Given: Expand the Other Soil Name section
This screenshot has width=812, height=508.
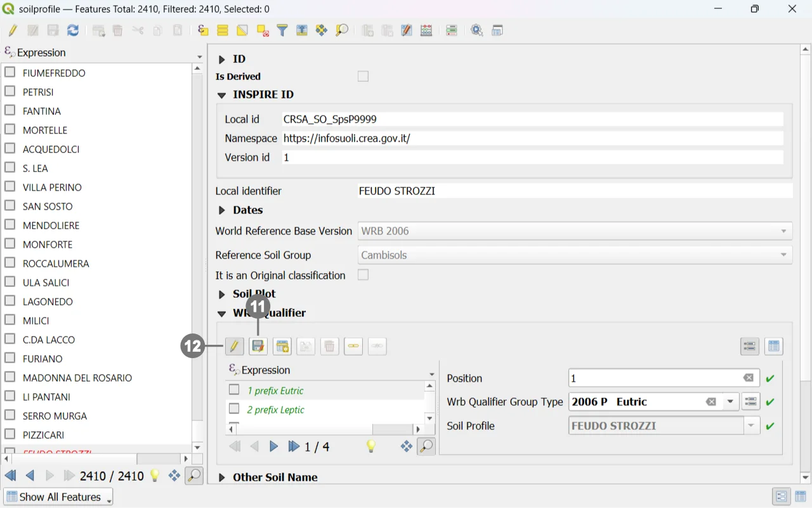Looking at the screenshot, I should pos(222,478).
